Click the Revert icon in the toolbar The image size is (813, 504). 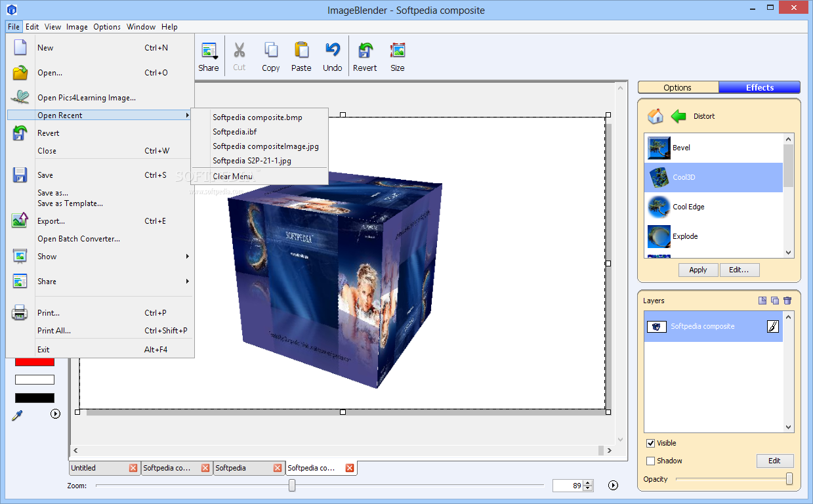[x=365, y=51]
